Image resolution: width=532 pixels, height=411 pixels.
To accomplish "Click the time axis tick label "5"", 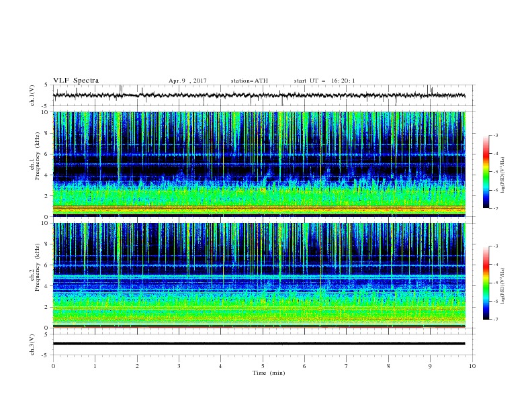I will click(263, 366).
